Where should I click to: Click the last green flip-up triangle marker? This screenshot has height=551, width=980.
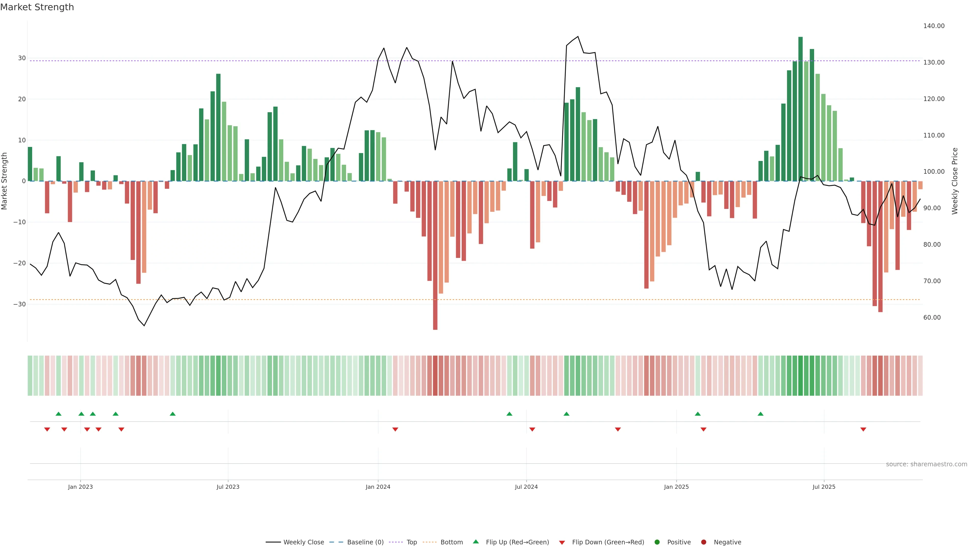click(761, 414)
